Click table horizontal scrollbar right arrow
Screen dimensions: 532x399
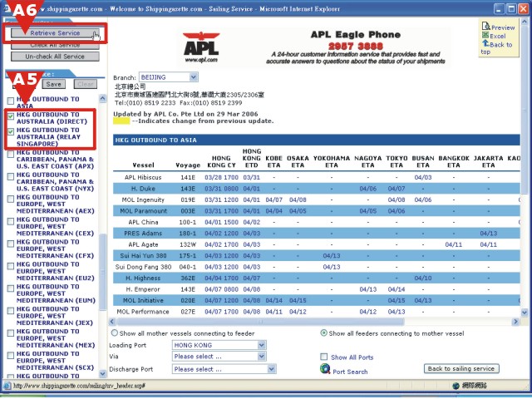point(515,322)
